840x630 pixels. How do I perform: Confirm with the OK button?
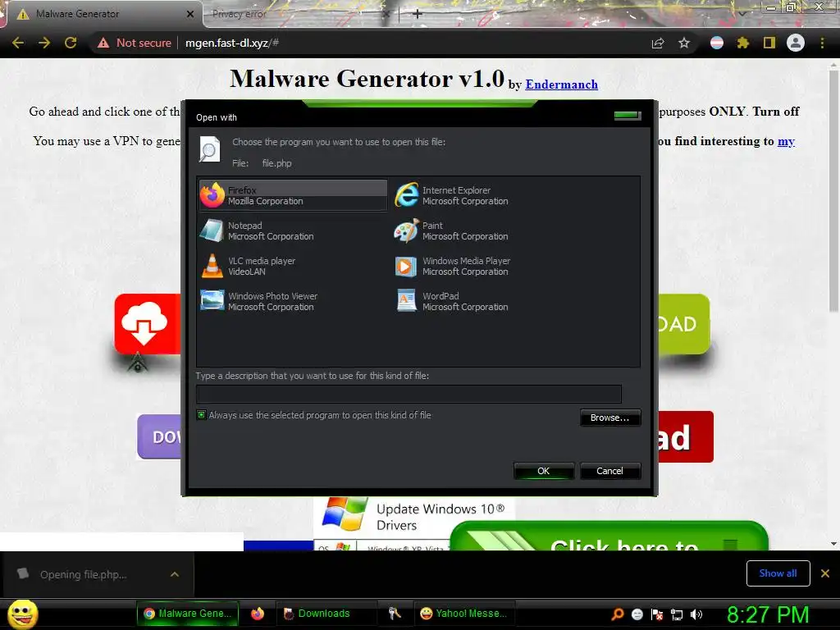[x=544, y=471]
